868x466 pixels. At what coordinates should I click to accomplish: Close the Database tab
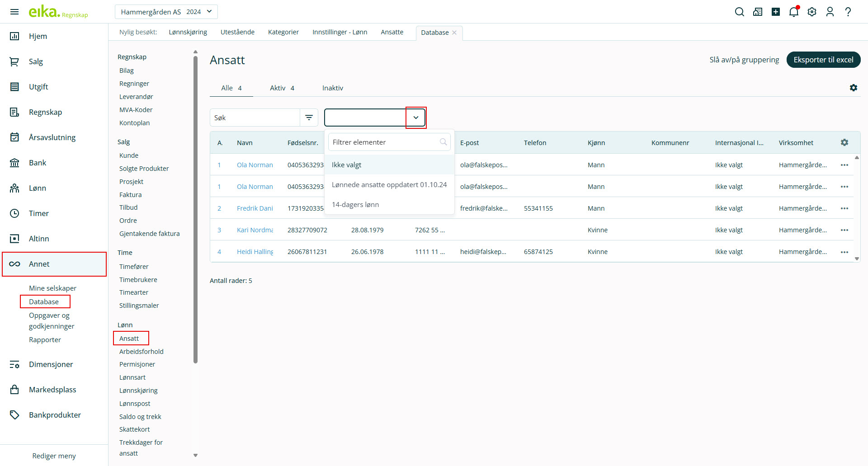pyautogui.click(x=454, y=33)
